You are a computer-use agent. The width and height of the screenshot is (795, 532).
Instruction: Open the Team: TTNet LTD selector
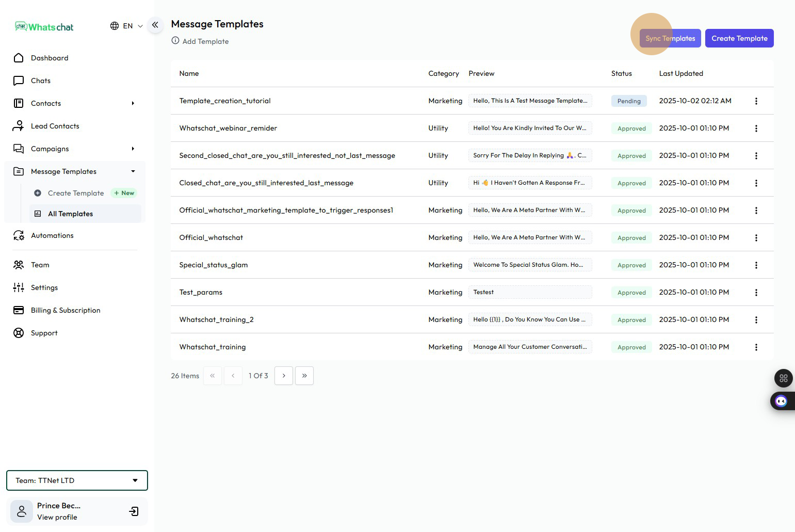pos(77,480)
